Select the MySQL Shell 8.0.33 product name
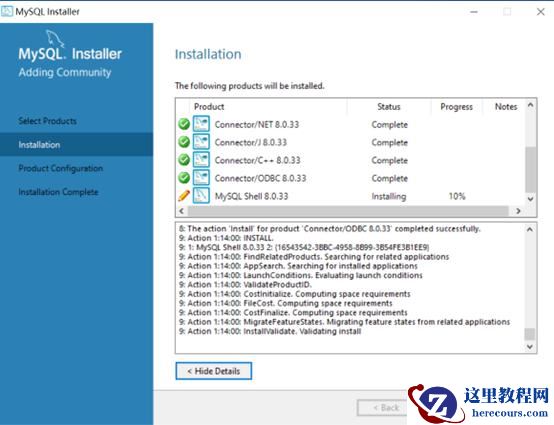The image size is (554, 425). click(252, 196)
